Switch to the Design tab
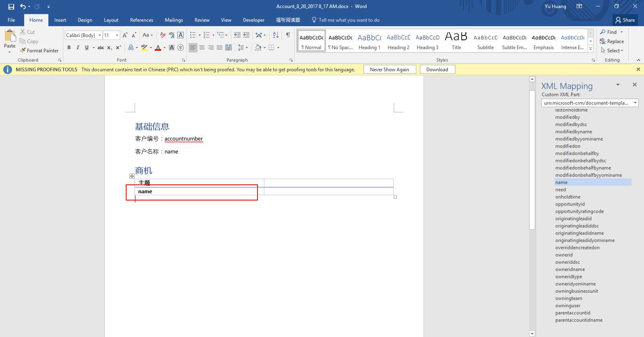This screenshot has width=644, height=337. 85,20
